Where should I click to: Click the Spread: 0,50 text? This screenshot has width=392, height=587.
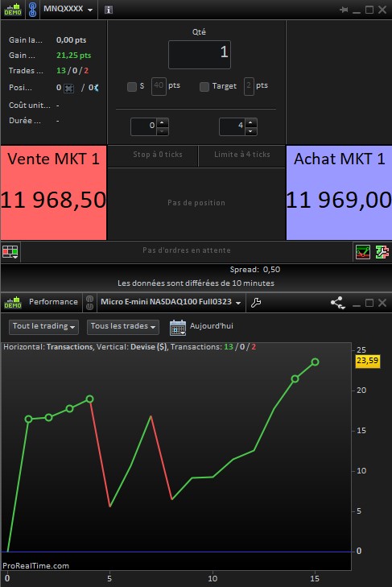click(x=255, y=270)
